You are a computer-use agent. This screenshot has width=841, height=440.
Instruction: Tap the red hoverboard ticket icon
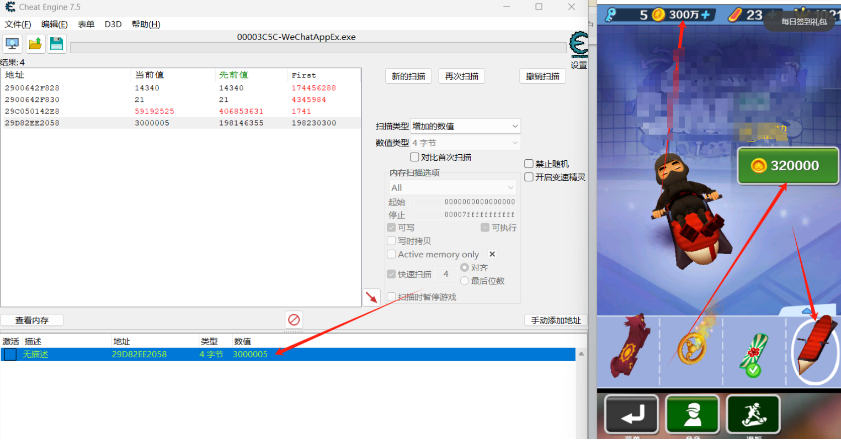tap(735, 15)
